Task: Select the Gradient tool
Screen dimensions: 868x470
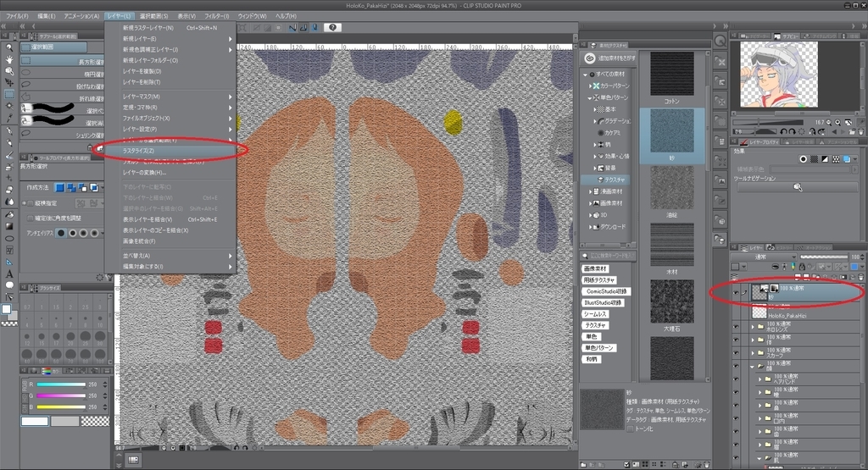Action: tap(8, 226)
